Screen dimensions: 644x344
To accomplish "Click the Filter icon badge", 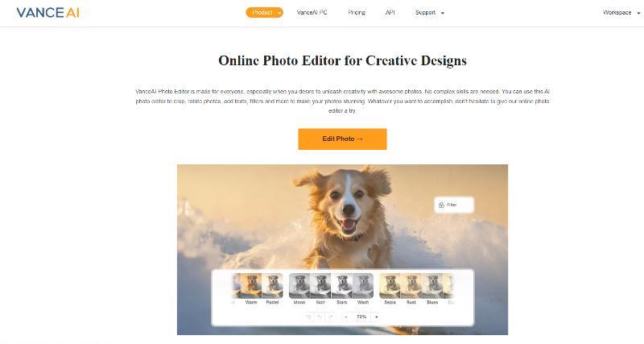I will (x=454, y=205).
